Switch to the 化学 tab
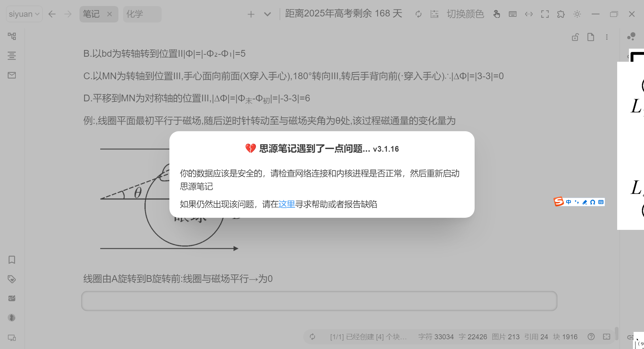The image size is (644, 349). (x=142, y=14)
